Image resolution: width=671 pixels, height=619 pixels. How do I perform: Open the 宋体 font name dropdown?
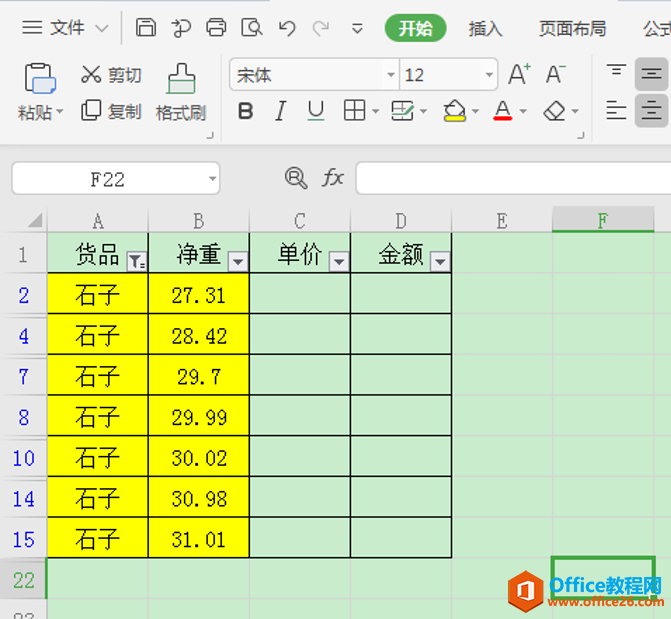[x=390, y=75]
